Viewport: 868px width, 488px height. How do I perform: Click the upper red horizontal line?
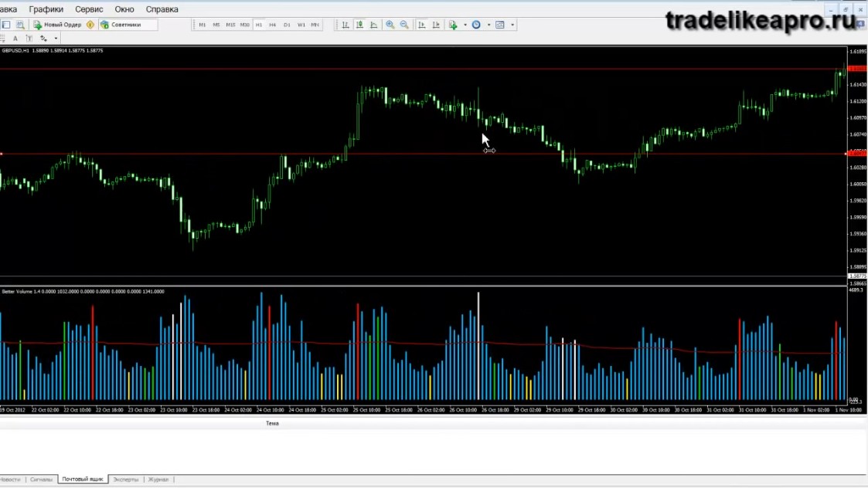(424, 69)
